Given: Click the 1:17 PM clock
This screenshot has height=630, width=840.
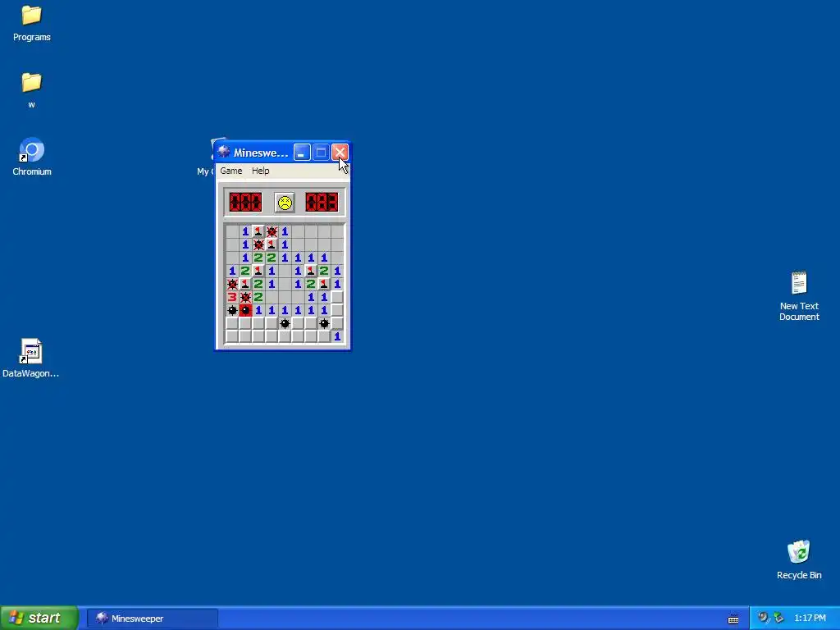Looking at the screenshot, I should point(810,619).
